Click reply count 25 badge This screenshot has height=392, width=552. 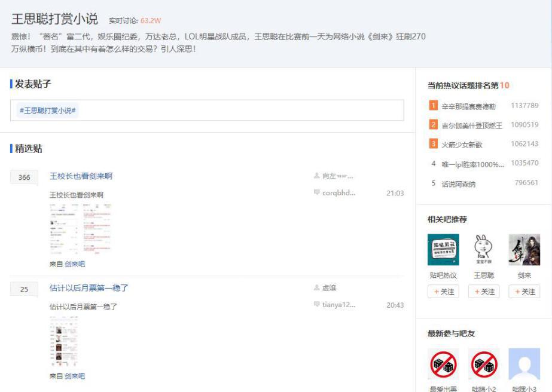(24, 289)
